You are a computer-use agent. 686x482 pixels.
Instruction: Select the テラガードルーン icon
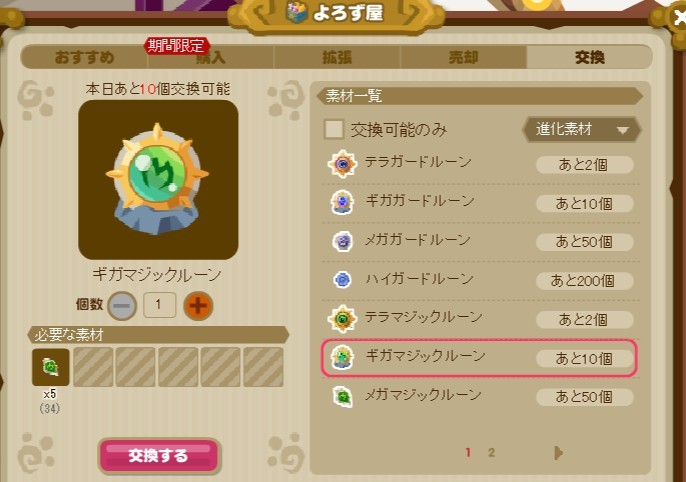click(x=343, y=164)
